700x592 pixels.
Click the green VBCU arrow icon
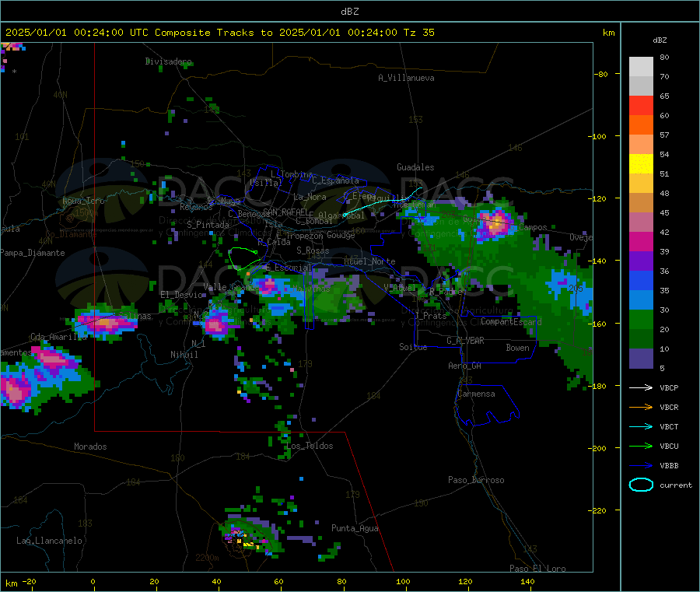pyautogui.click(x=641, y=446)
